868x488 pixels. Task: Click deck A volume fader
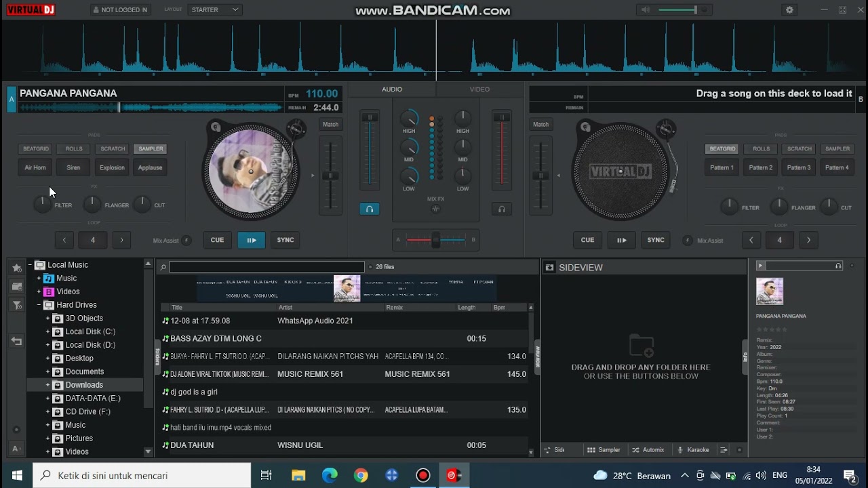tap(370, 150)
